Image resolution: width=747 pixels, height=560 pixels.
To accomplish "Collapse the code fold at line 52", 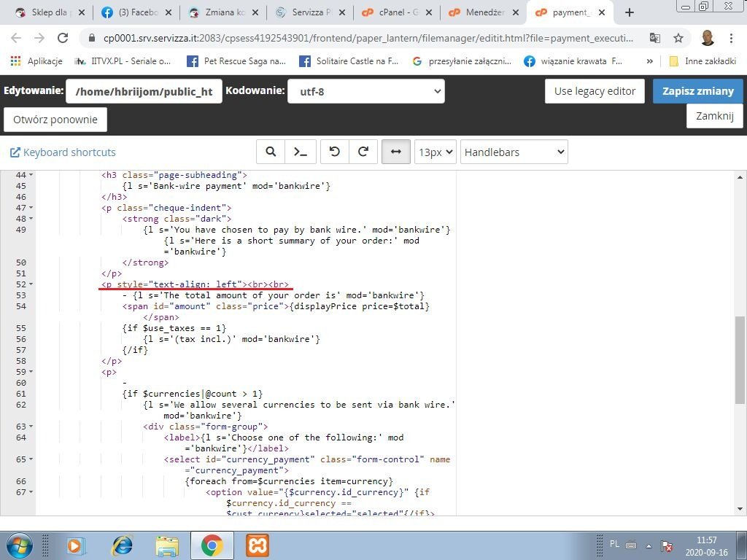I will [31, 284].
